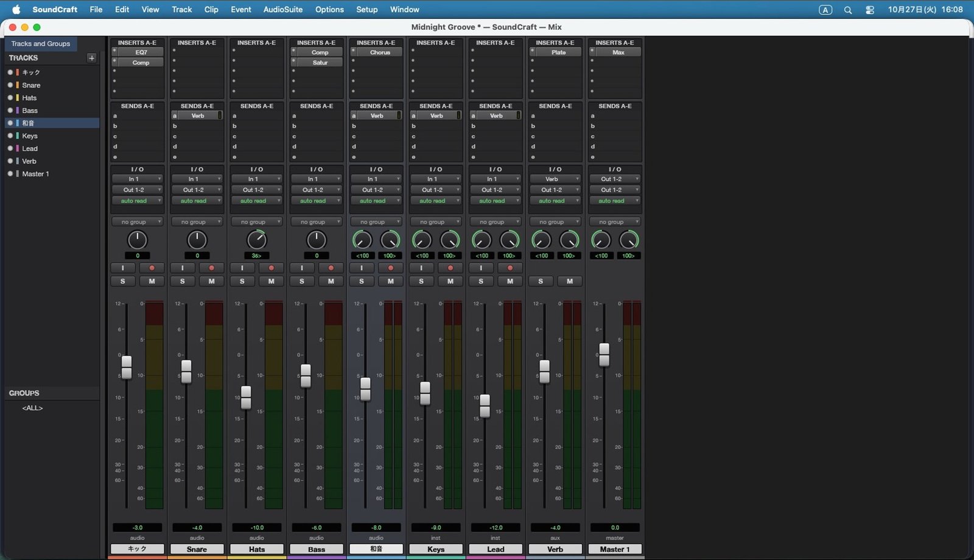Click the Hats pan knob
Screen dimensions: 974x560
click(x=256, y=240)
